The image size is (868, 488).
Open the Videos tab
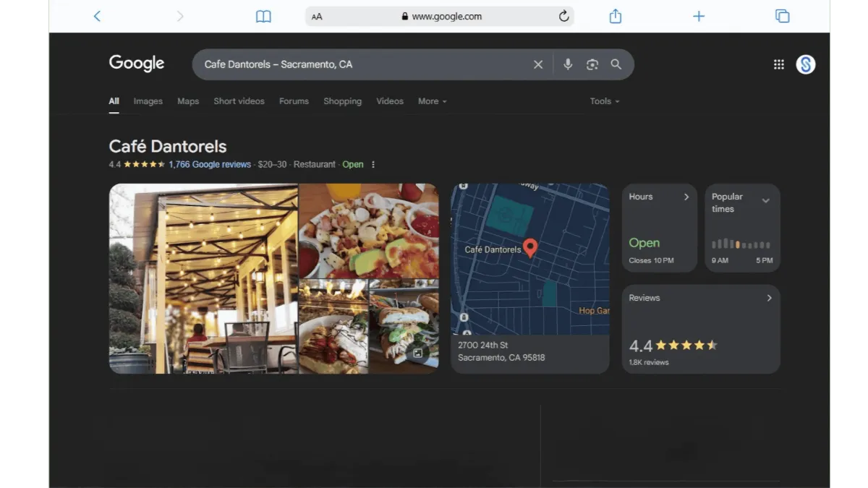coord(390,101)
